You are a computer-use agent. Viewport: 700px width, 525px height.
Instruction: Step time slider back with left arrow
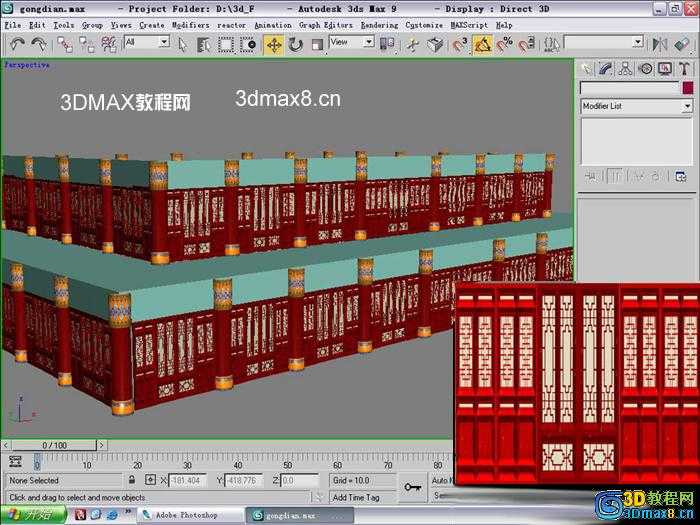pyautogui.click(x=6, y=445)
